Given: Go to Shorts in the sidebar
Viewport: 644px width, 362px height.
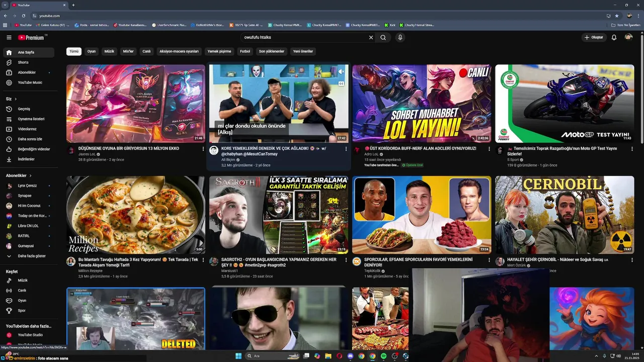Looking at the screenshot, I should (x=29, y=62).
